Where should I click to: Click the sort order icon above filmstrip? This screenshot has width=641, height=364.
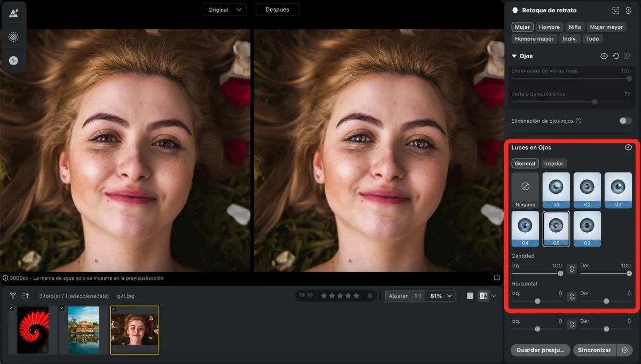click(25, 296)
